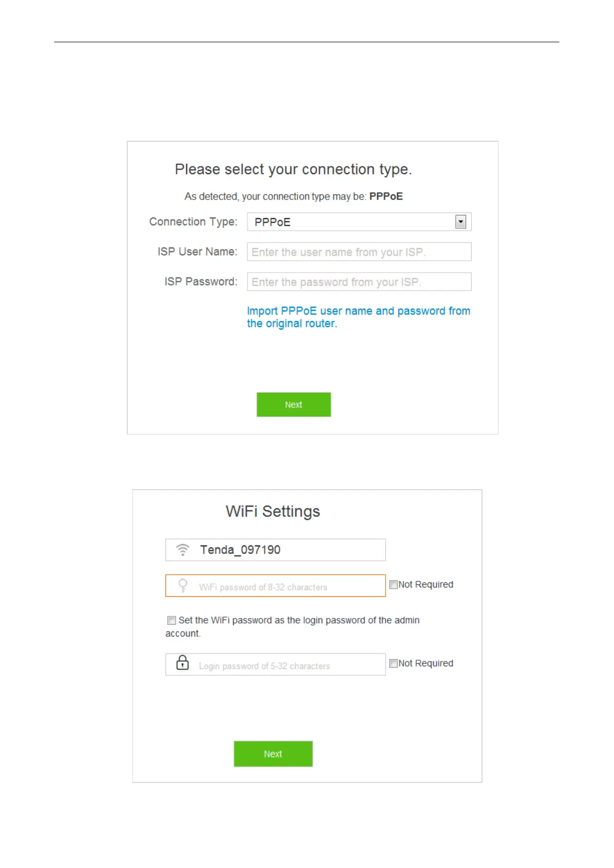Click the Please select your connection type heading

(293, 170)
